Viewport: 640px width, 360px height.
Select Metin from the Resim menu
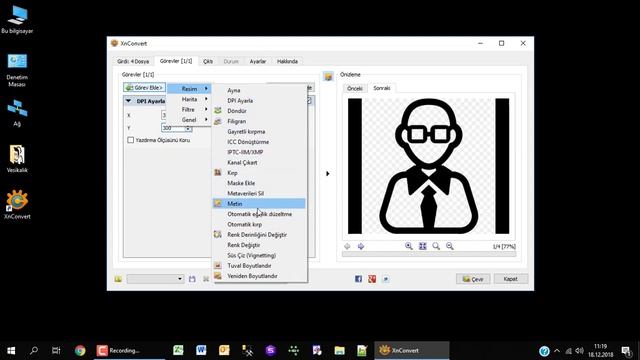(259, 203)
